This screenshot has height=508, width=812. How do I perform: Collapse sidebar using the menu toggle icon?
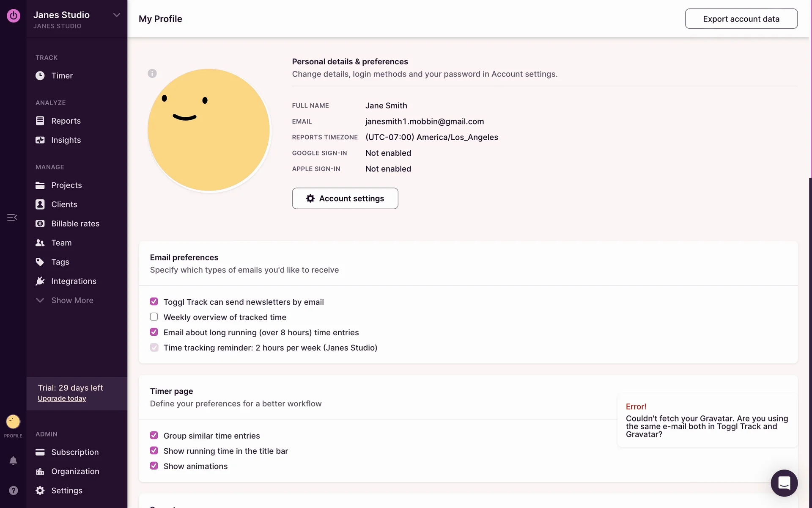pos(12,217)
